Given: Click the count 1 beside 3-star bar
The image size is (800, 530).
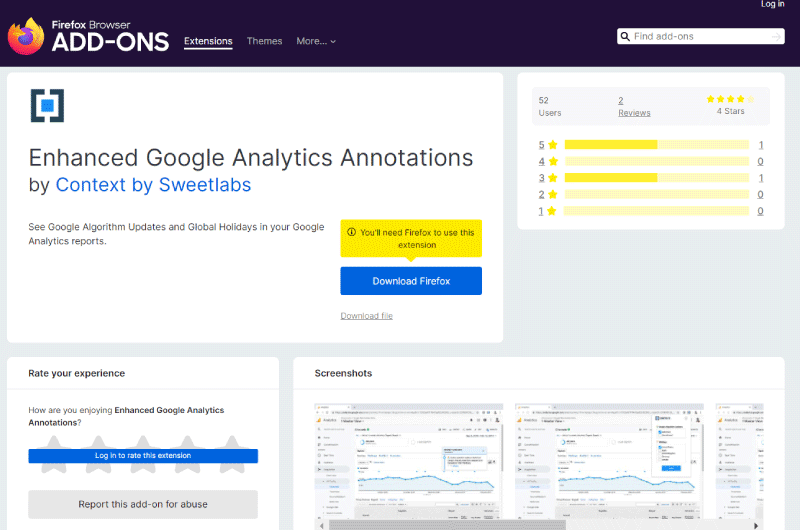Looking at the screenshot, I should (761, 178).
